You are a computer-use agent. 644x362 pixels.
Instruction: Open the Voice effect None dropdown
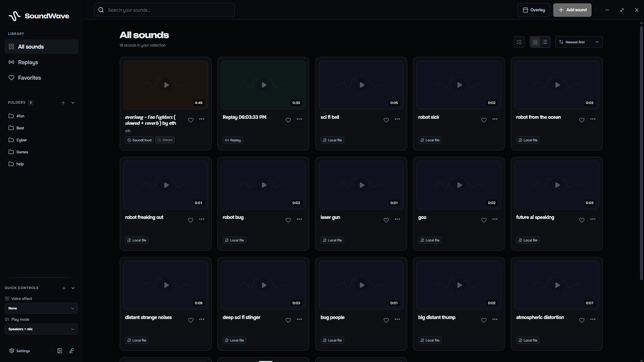click(41, 308)
